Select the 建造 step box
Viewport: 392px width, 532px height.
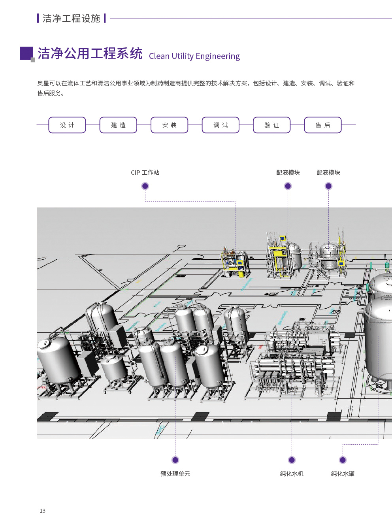point(118,125)
